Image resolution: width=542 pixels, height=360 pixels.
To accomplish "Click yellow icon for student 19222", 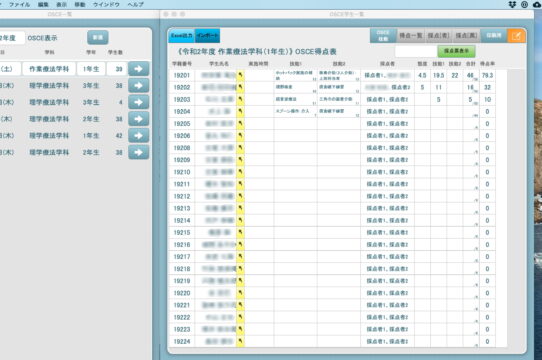I will (240, 317).
